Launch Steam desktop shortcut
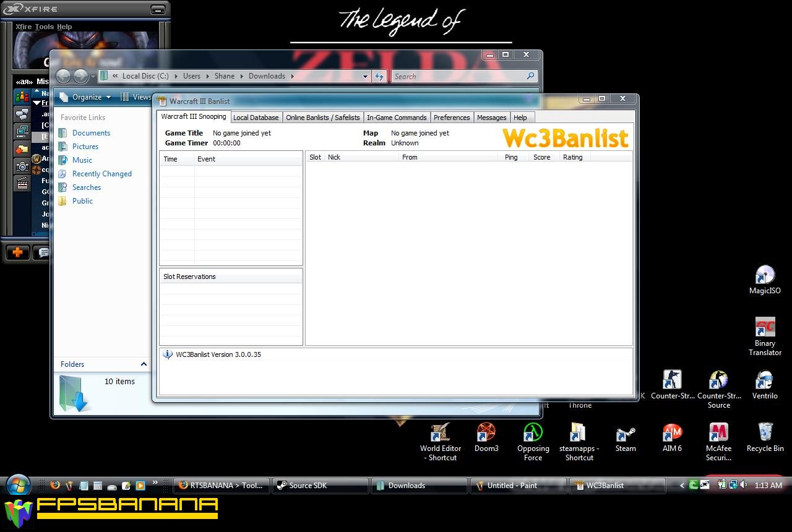 click(626, 438)
